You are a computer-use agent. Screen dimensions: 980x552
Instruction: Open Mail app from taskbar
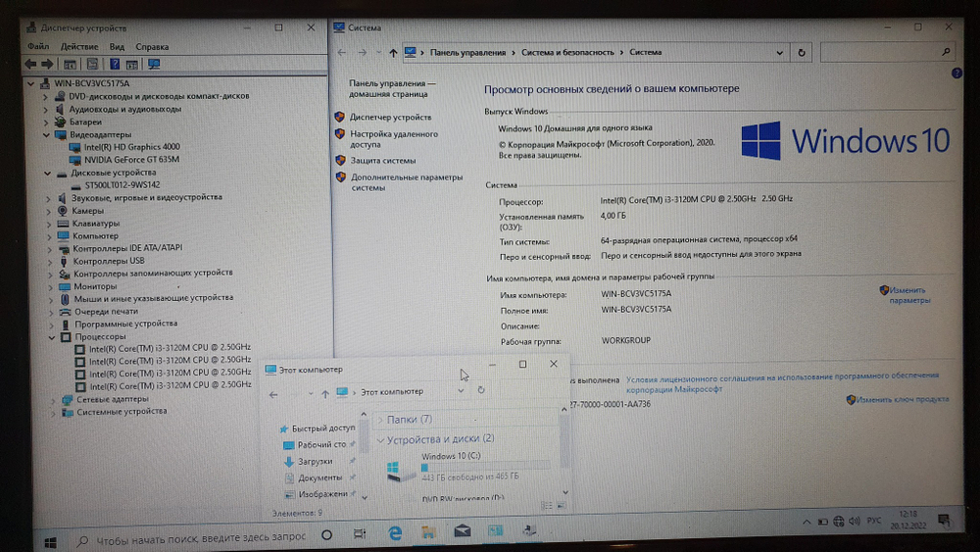coord(463,531)
